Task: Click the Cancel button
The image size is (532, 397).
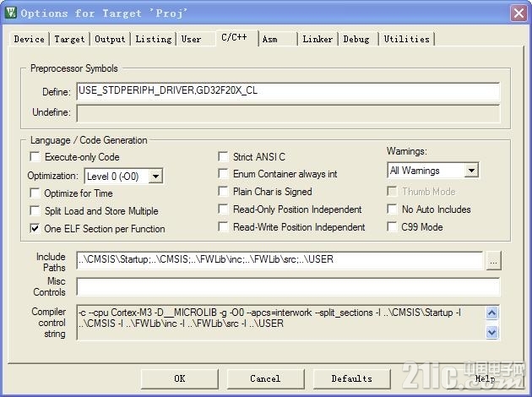Action: pos(265,378)
